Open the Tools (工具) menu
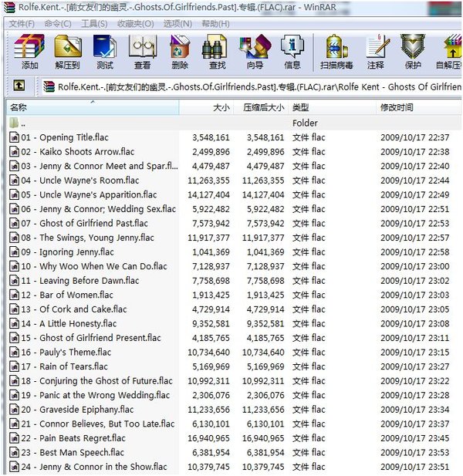This screenshot has width=463, height=476. click(x=94, y=24)
